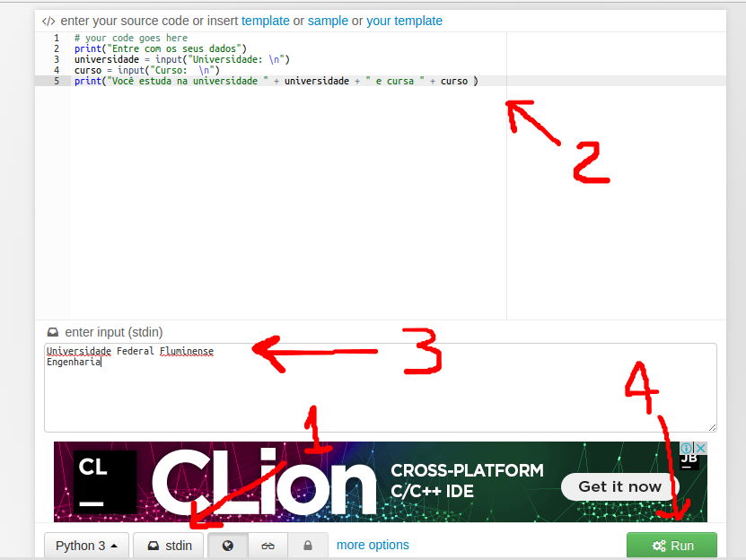This screenshot has width=746, height=560.
Task: Click the ad info icon on the CLion banner
Action: [x=687, y=448]
